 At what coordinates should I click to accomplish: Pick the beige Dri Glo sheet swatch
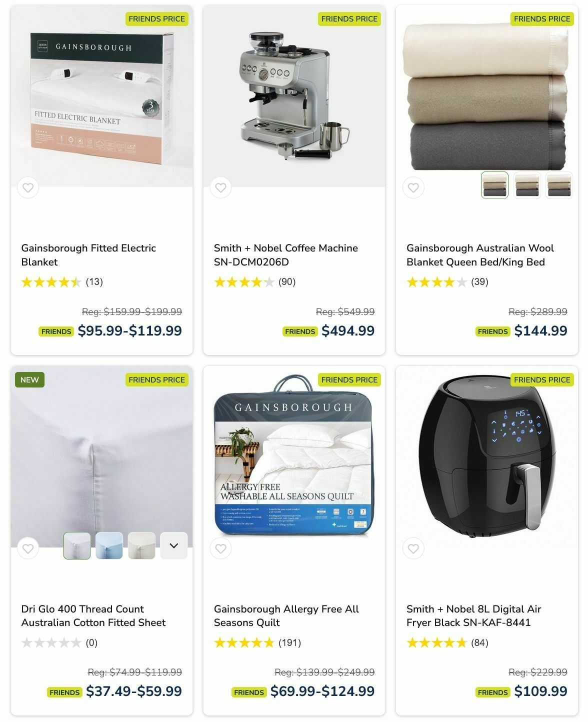click(141, 545)
